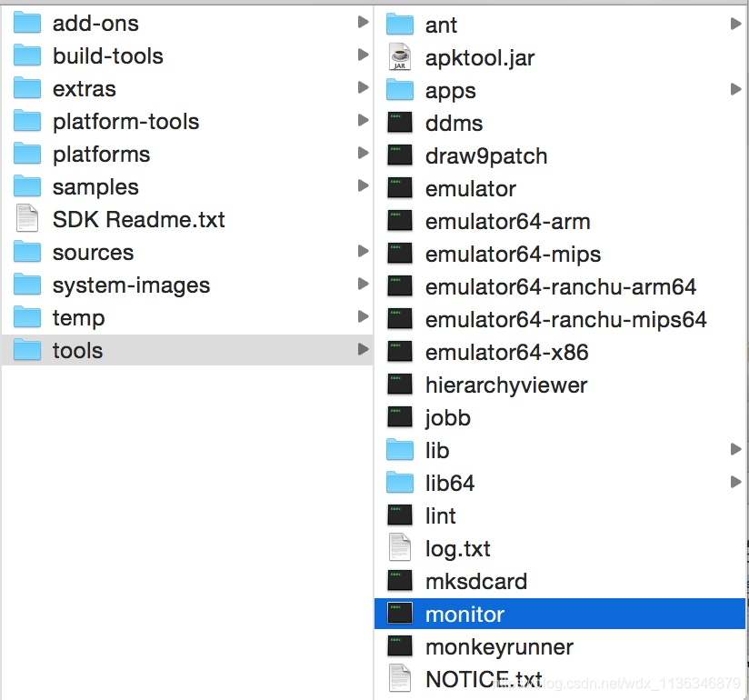
Task: Click the samples folder icon
Action: [27, 186]
